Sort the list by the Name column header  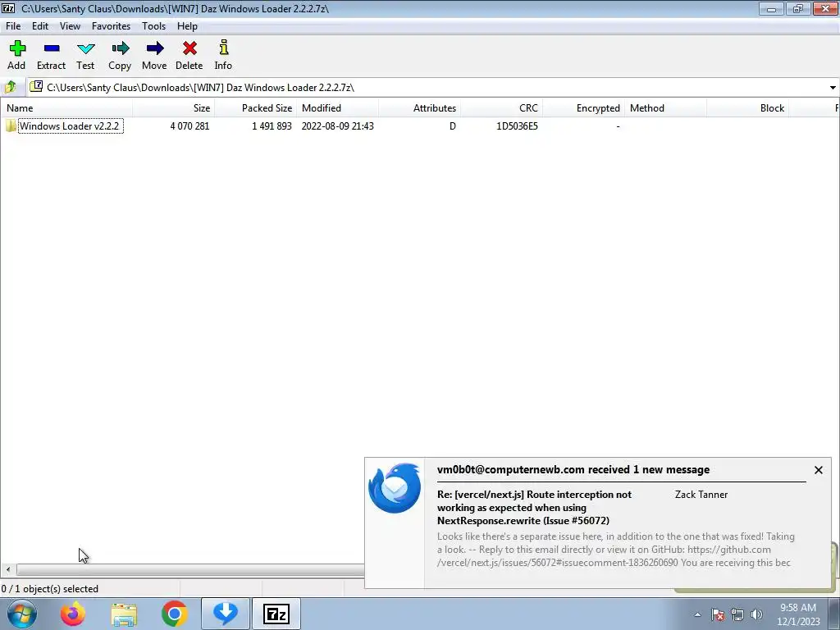(x=66, y=108)
